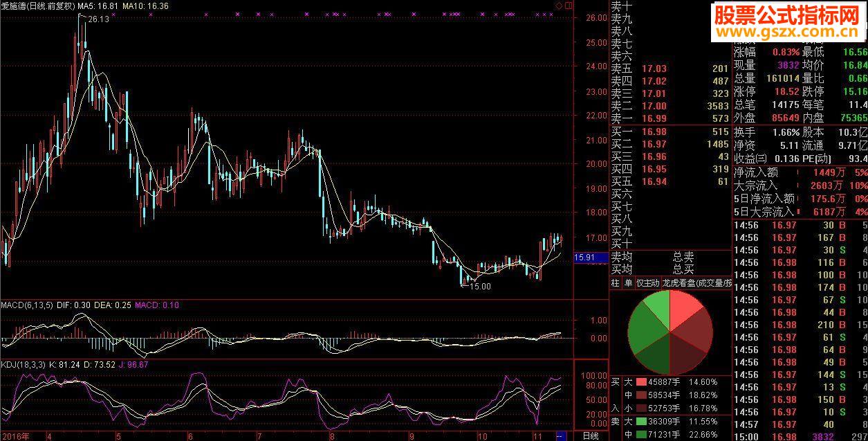Click the large buy orders red swatch

641,381
